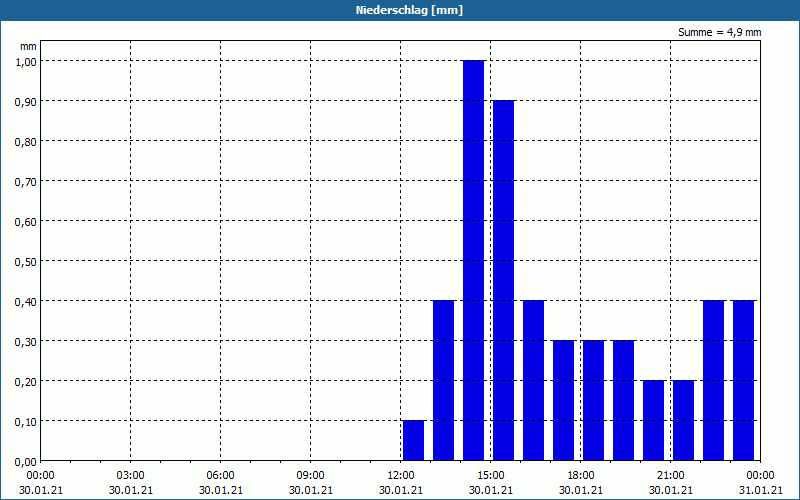Click the y-axis value '0,40'
The width and height of the screenshot is (800, 500).
pyautogui.click(x=26, y=302)
